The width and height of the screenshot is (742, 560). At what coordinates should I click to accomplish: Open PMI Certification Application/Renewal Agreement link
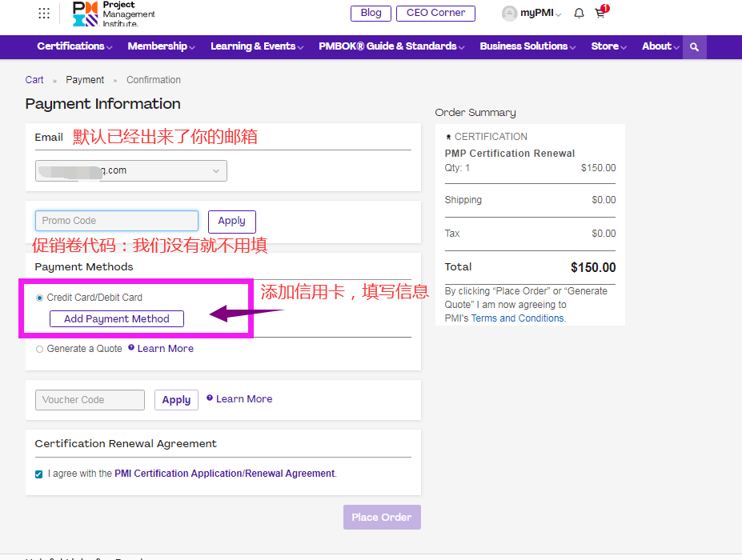click(x=225, y=474)
